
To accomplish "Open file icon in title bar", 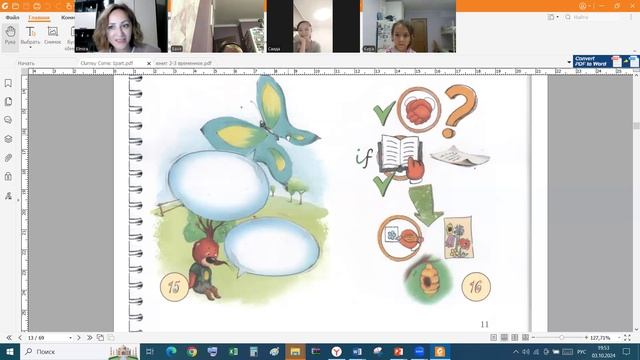I will [16, 6].
